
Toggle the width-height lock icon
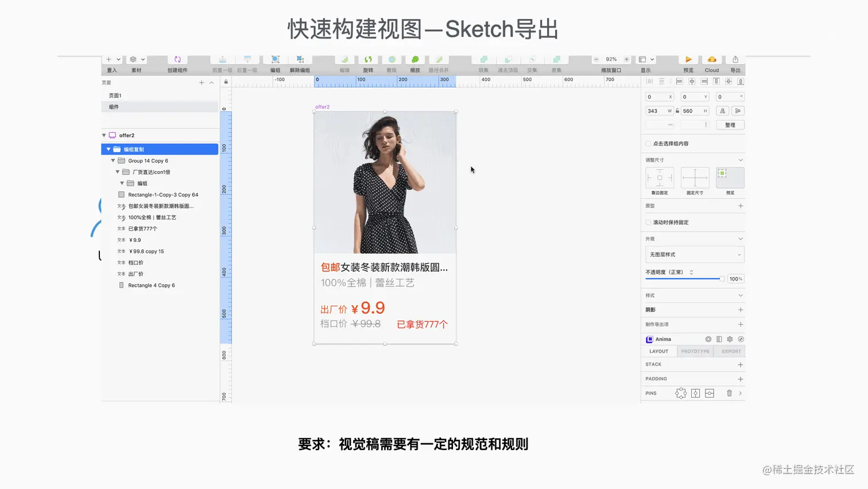[x=677, y=111]
